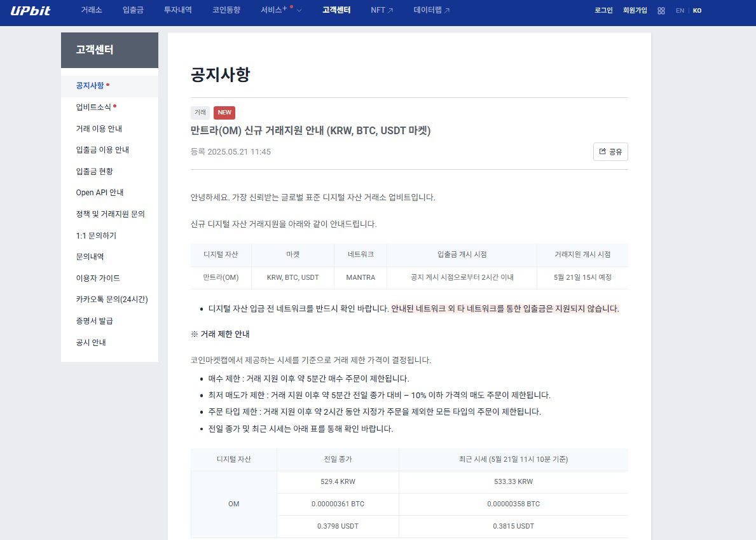This screenshot has width=756, height=540.
Task: Click the 회원가입 link
Action: 635,10
